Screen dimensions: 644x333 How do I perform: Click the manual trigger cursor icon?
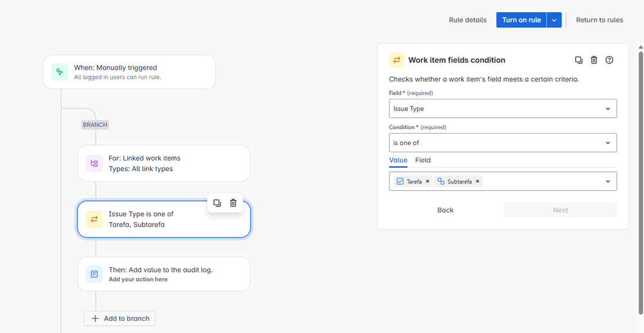coord(59,72)
